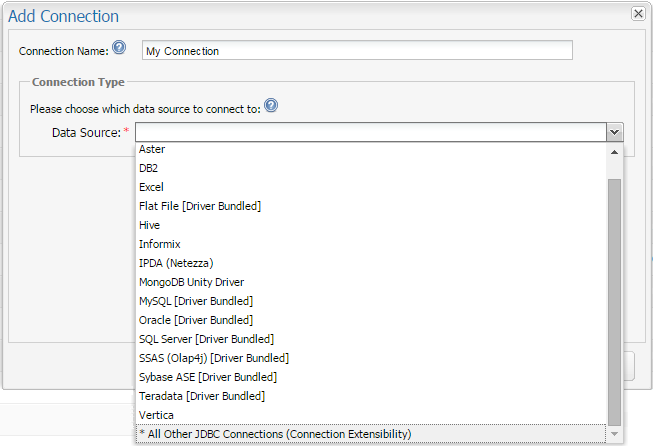Screen dimensions: 654x448
Task: Collapse the Data Source dropdown arrow
Action: click(614, 132)
